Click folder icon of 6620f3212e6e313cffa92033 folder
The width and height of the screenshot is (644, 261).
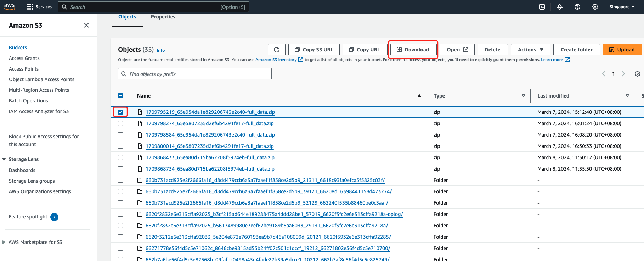coord(140,237)
